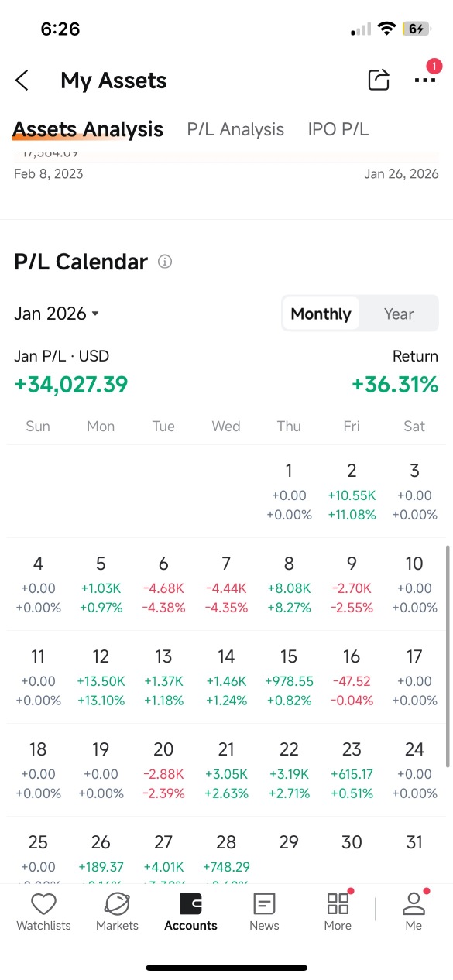This screenshot has height=980, width=453.
Task: Select the Accounts wallet icon
Action: click(190, 904)
